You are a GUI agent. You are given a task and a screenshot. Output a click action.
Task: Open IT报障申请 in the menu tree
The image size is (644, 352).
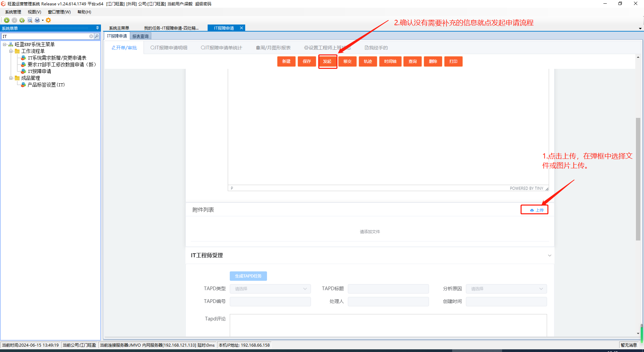[39, 71]
